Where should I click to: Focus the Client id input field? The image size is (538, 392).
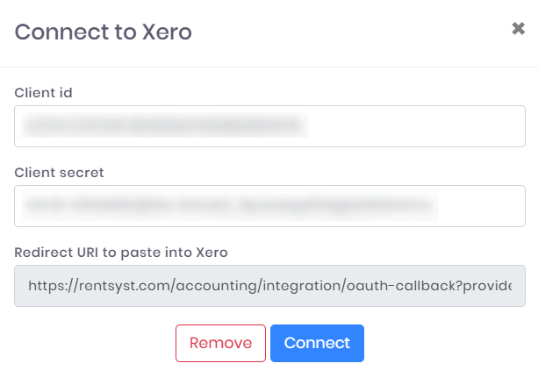(x=269, y=126)
